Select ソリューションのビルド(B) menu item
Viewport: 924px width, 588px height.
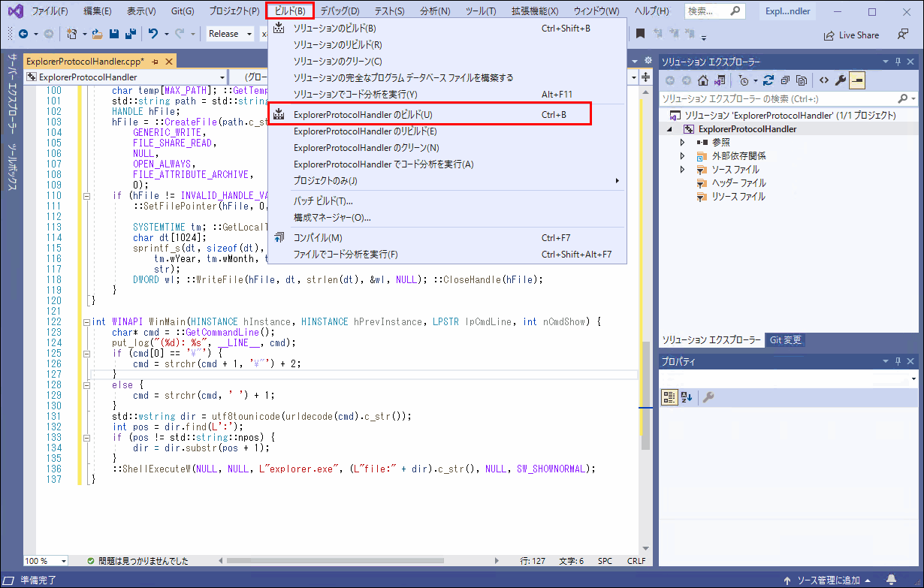pyautogui.click(x=447, y=29)
